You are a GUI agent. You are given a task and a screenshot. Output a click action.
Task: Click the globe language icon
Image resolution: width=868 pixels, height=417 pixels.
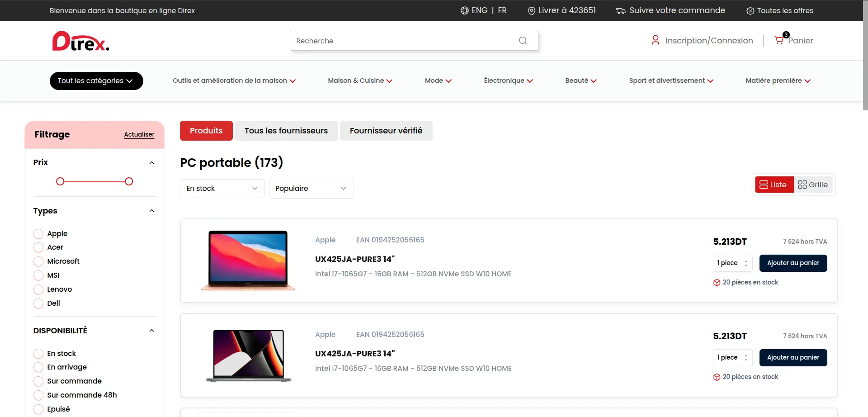click(x=464, y=10)
